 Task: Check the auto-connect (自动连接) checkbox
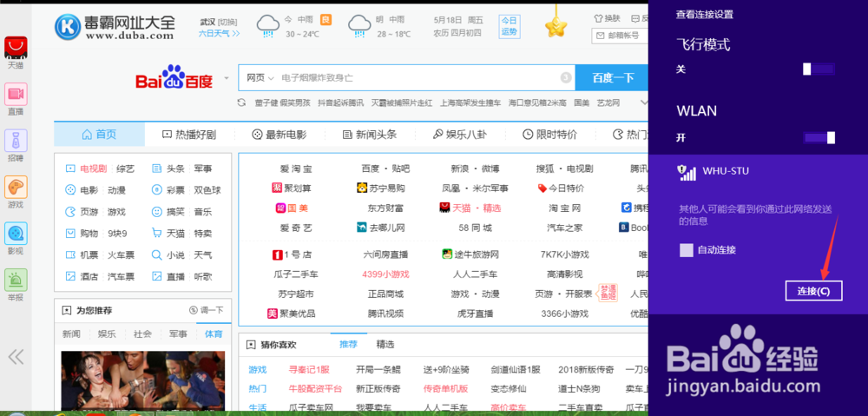point(687,250)
